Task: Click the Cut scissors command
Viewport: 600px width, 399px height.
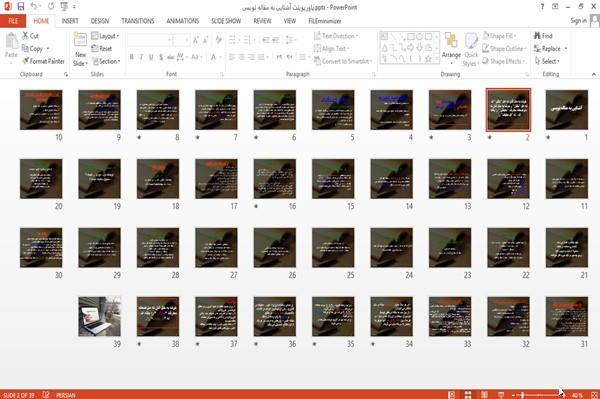Action: pyautogui.click(x=30, y=36)
